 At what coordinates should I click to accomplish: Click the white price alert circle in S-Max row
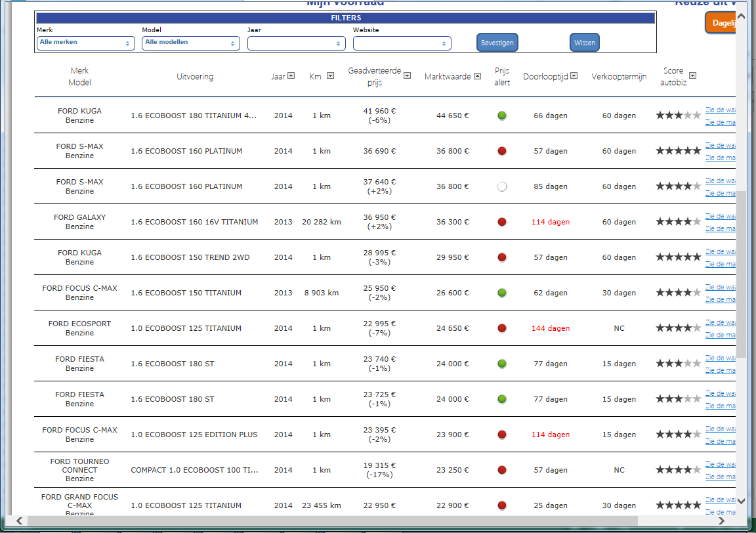tap(502, 186)
